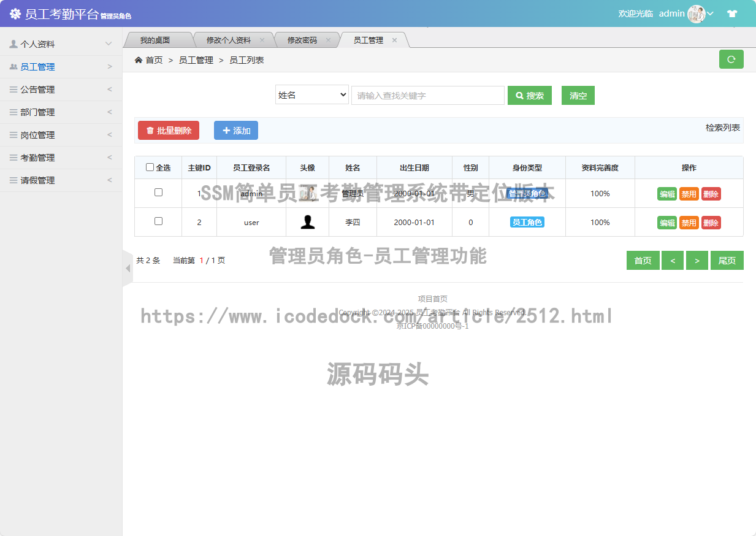Click the 主键ID column header
The height and width of the screenshot is (536, 756).
pyautogui.click(x=199, y=167)
